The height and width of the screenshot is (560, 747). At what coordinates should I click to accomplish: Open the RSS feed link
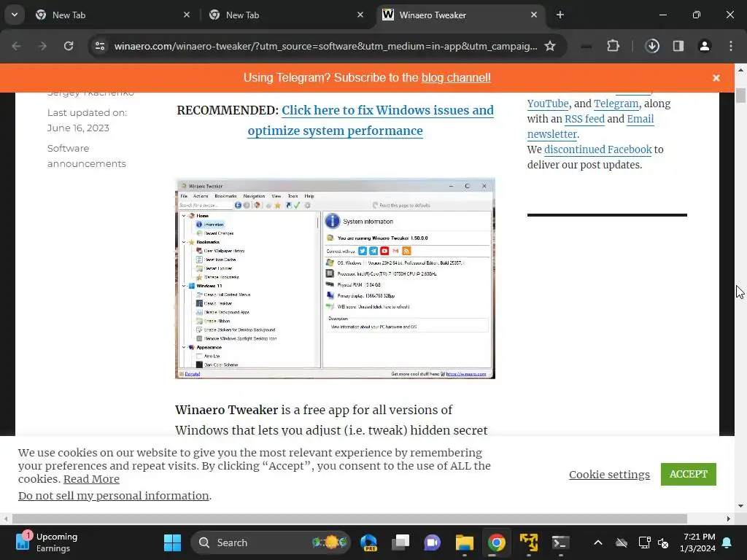click(584, 119)
